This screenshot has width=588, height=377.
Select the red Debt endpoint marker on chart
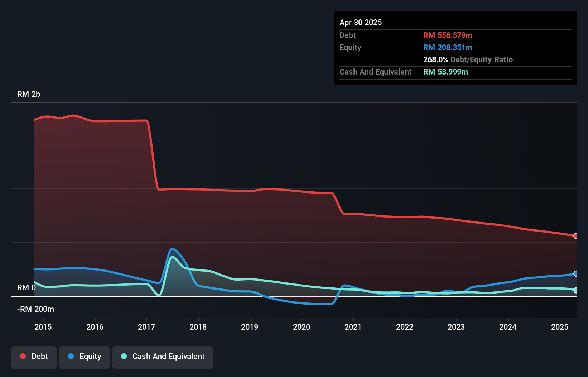pyautogui.click(x=576, y=236)
